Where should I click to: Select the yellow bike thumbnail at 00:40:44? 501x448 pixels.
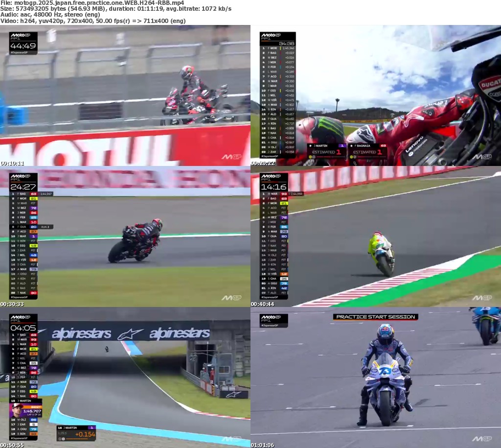click(376, 237)
